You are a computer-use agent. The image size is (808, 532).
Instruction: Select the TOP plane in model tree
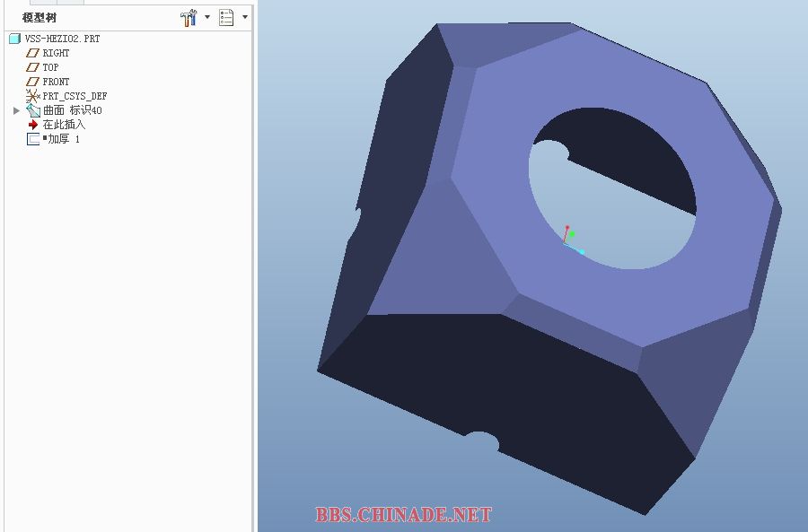pos(50,67)
